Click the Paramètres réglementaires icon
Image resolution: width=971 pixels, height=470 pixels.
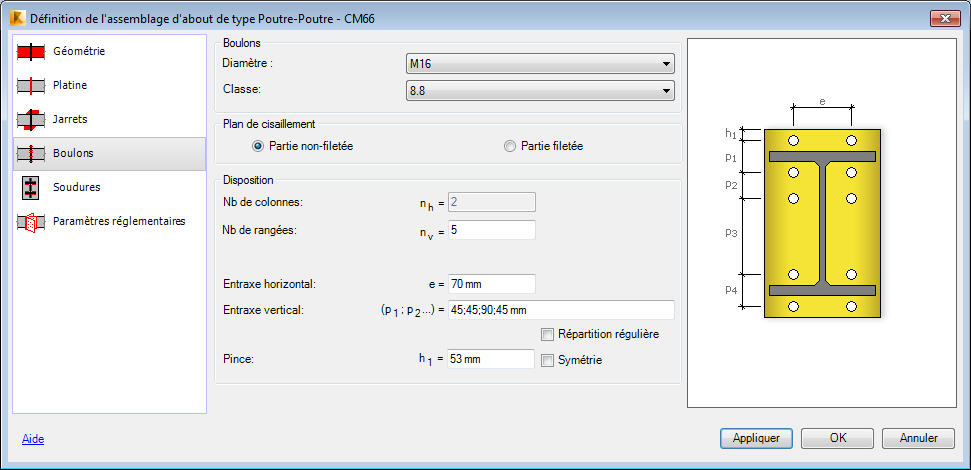(x=31, y=222)
